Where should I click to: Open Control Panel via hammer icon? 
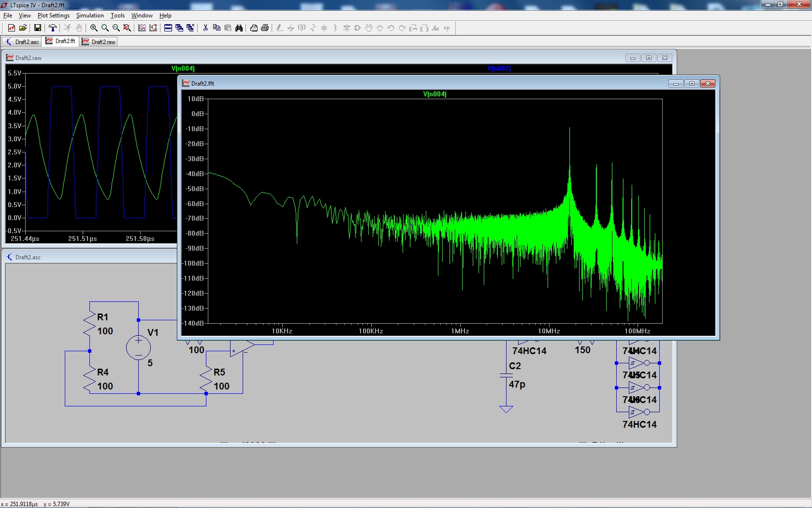[x=53, y=28]
